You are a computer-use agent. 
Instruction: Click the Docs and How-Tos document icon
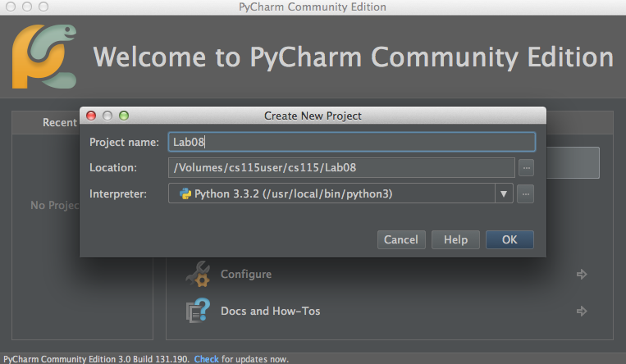[197, 312]
